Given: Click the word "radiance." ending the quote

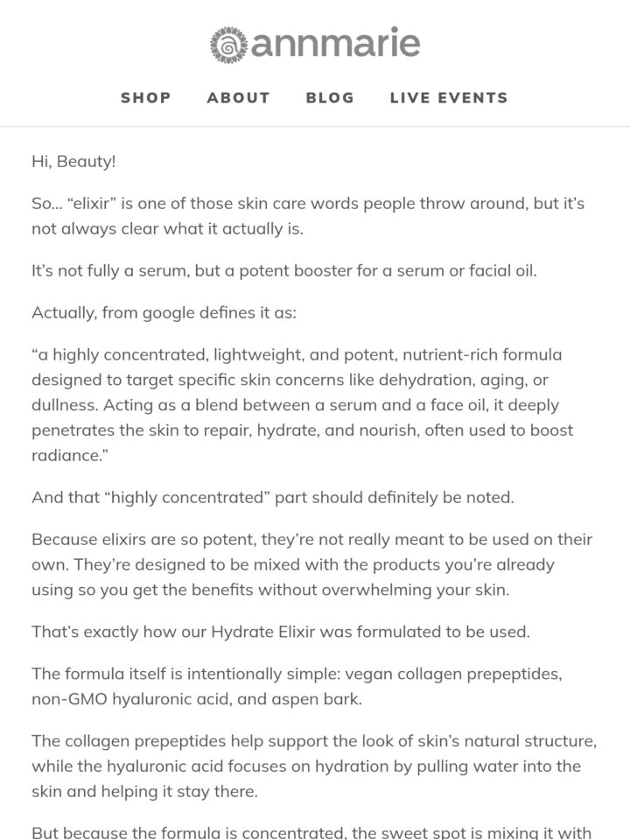Looking at the screenshot, I should coord(70,455).
